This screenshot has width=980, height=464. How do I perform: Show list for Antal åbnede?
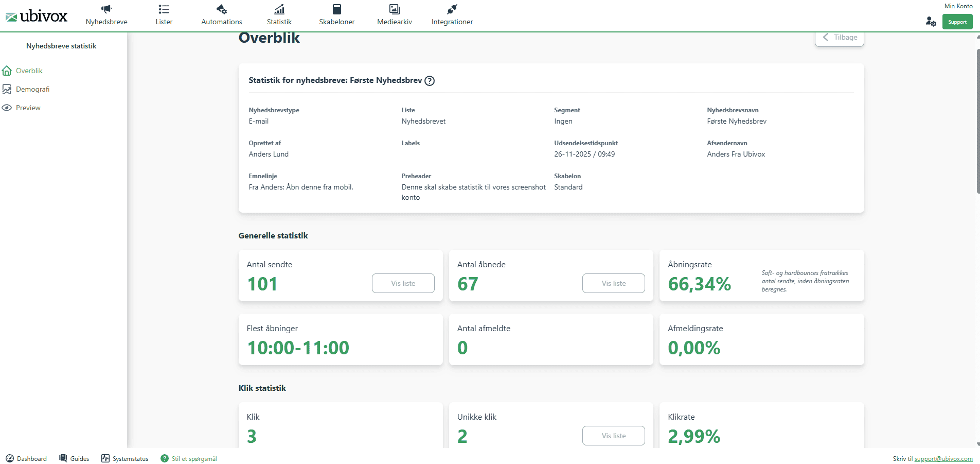click(614, 283)
